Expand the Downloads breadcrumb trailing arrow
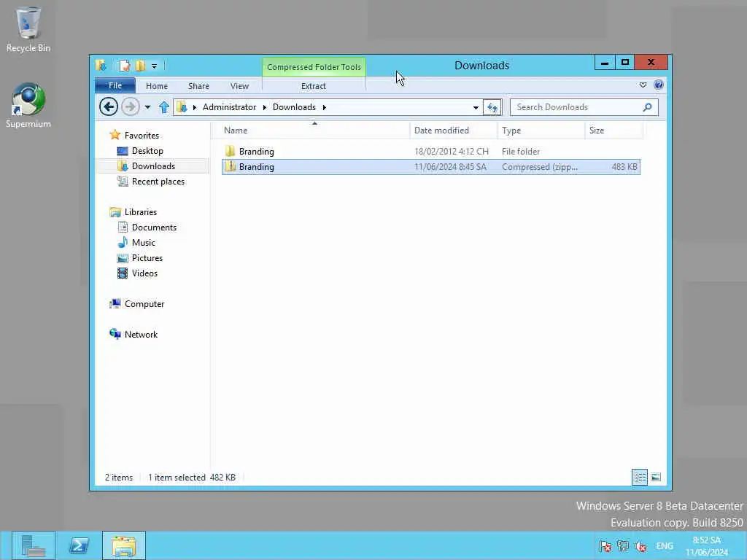Image resolution: width=747 pixels, height=560 pixels. pyautogui.click(x=325, y=107)
